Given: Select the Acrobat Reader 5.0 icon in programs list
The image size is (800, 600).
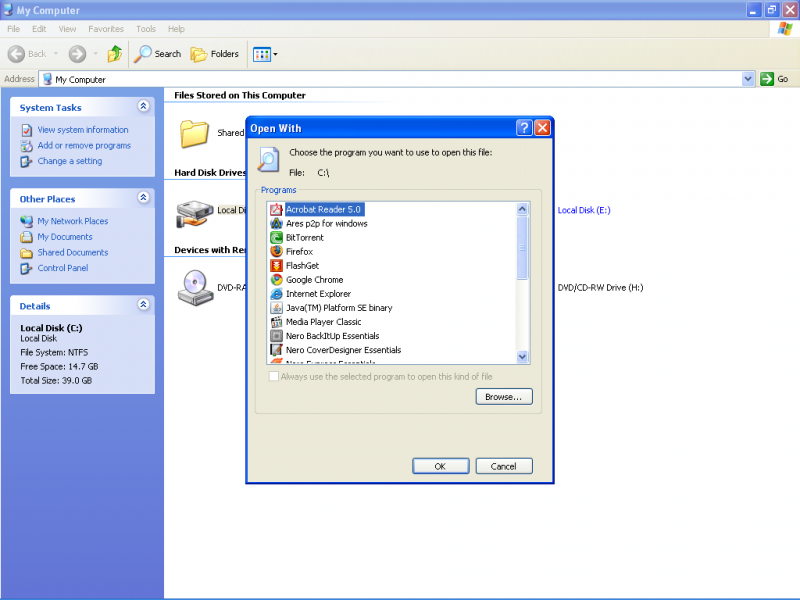Looking at the screenshot, I should click(x=276, y=209).
